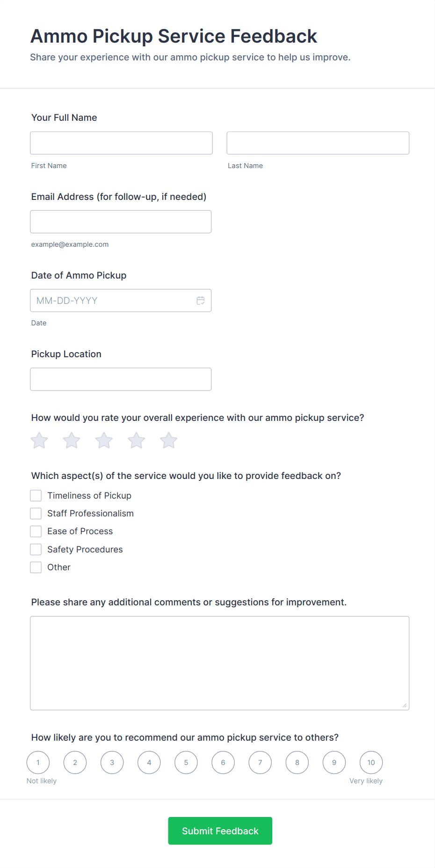Check the Other feedback option

coord(36,567)
